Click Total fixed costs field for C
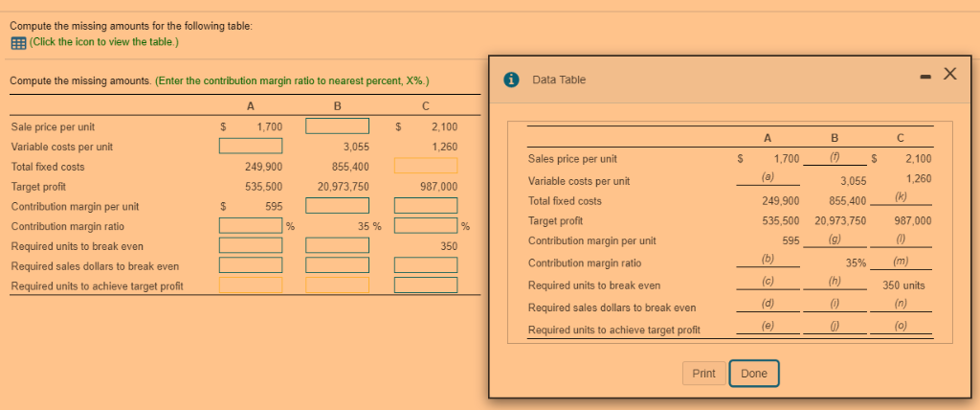 tap(426, 166)
